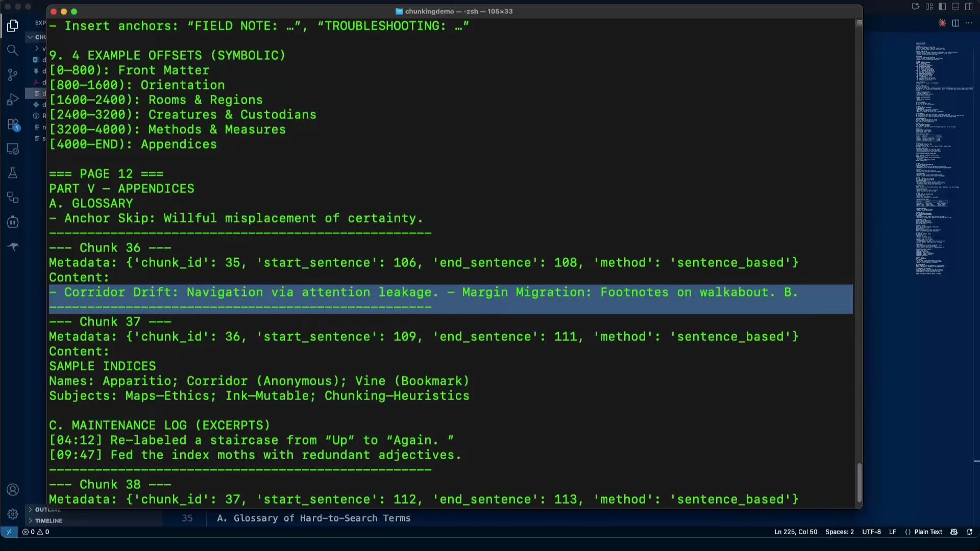Click the '[2400–3200): Creatures & Custodians' line
This screenshot has height=551, width=980.
coord(183,115)
